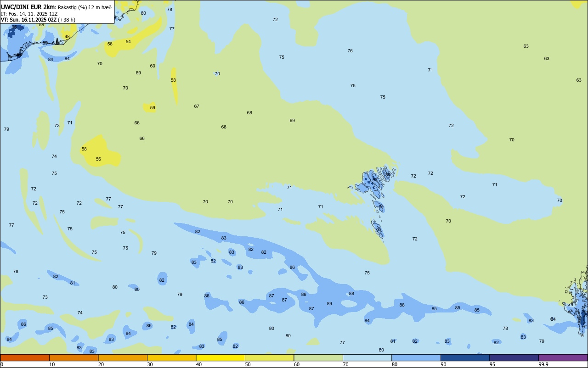Image resolution: width=588 pixels, height=368 pixels.
Task: Click the map humidity value "76"
Action: [350, 51]
